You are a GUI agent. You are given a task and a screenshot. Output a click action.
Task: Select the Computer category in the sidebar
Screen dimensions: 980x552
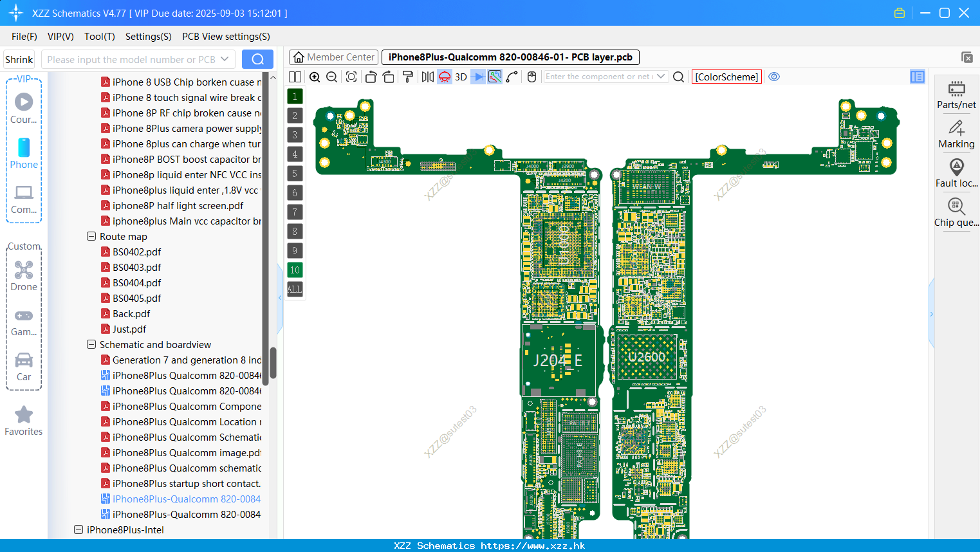click(x=24, y=199)
